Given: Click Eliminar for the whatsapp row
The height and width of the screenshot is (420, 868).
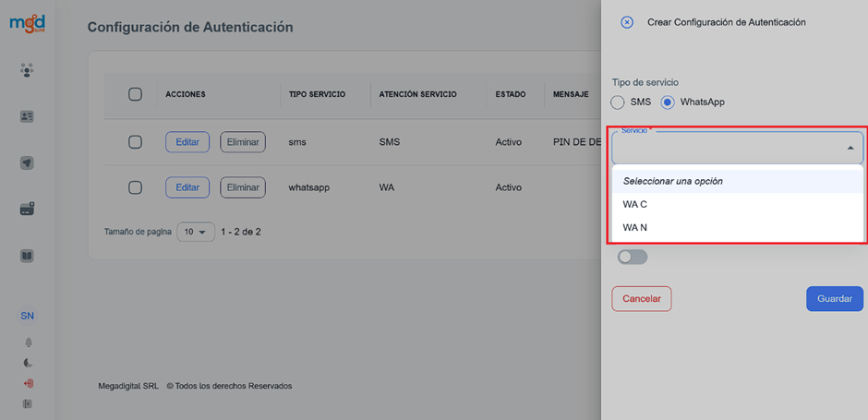Looking at the screenshot, I should [x=243, y=187].
